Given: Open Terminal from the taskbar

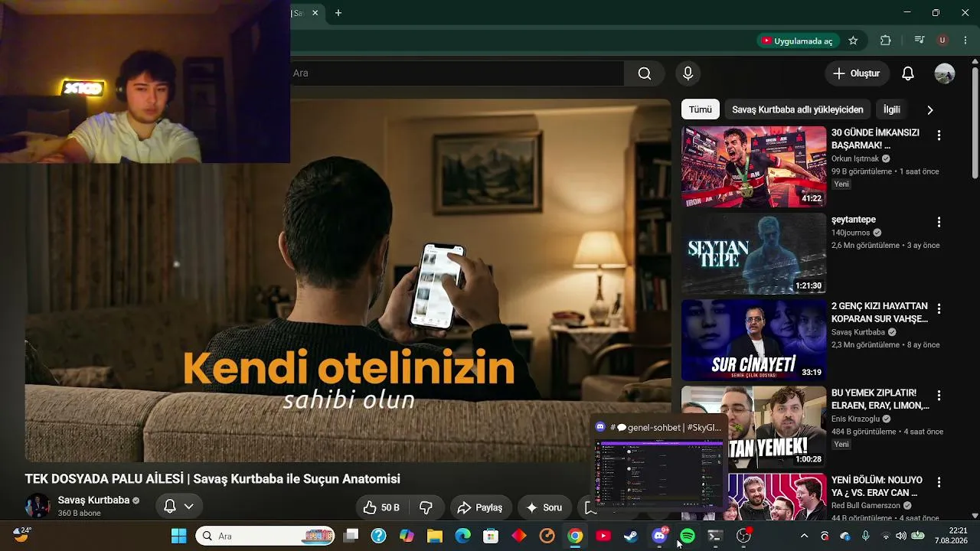Looking at the screenshot, I should tap(715, 536).
